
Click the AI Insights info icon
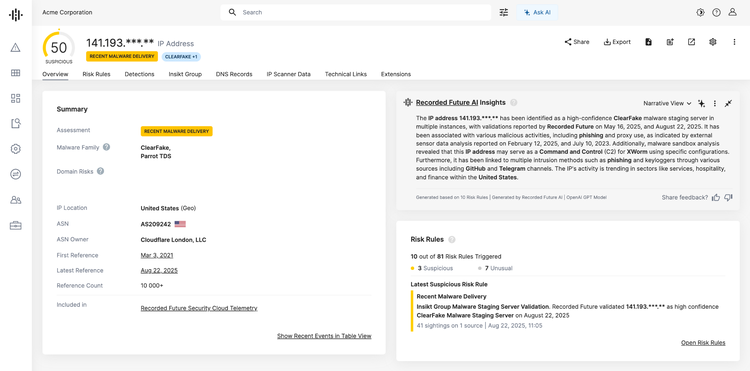point(514,102)
